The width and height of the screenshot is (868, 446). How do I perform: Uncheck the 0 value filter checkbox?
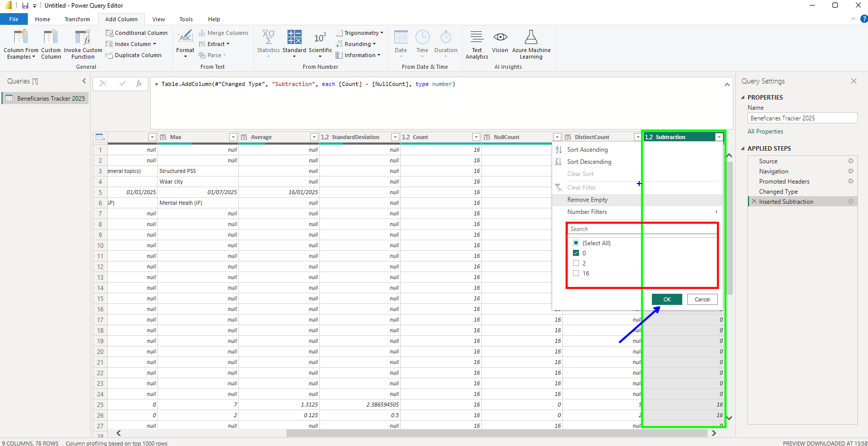(x=576, y=253)
